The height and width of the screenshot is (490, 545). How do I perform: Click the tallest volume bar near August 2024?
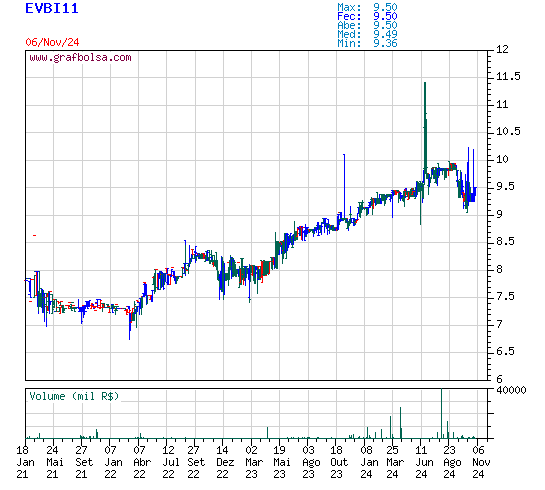pyautogui.click(x=441, y=414)
